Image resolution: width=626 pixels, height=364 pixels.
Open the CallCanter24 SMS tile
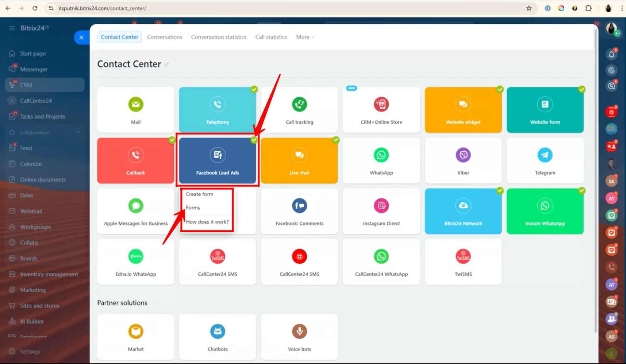218,262
